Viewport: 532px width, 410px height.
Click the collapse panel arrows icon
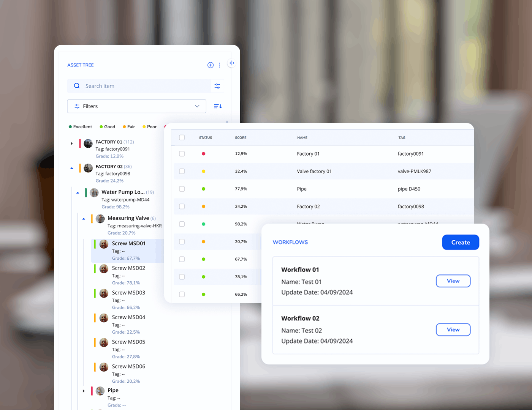231,63
